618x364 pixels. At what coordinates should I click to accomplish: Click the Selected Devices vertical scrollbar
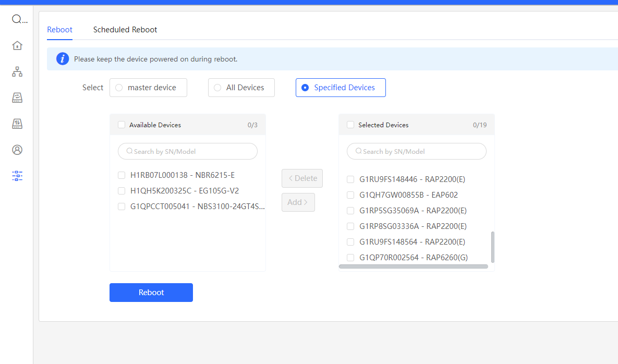(x=493, y=247)
